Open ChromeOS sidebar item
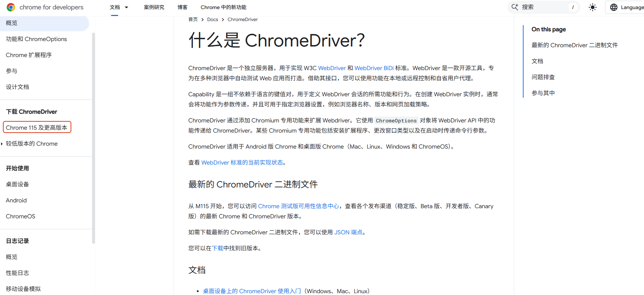 (21, 216)
